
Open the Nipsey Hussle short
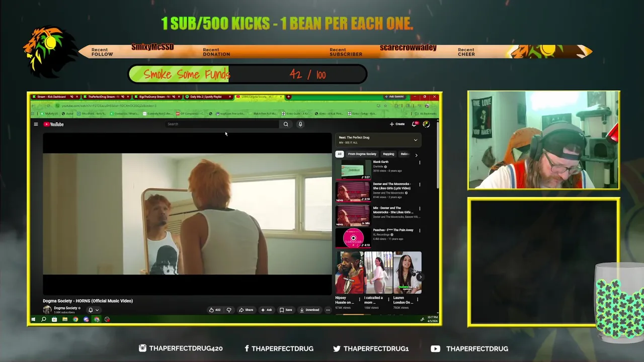pyautogui.click(x=350, y=273)
